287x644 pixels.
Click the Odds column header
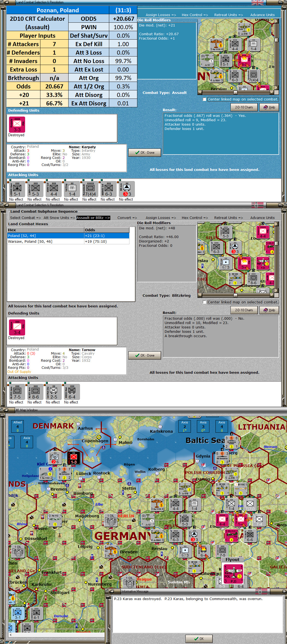point(106,230)
